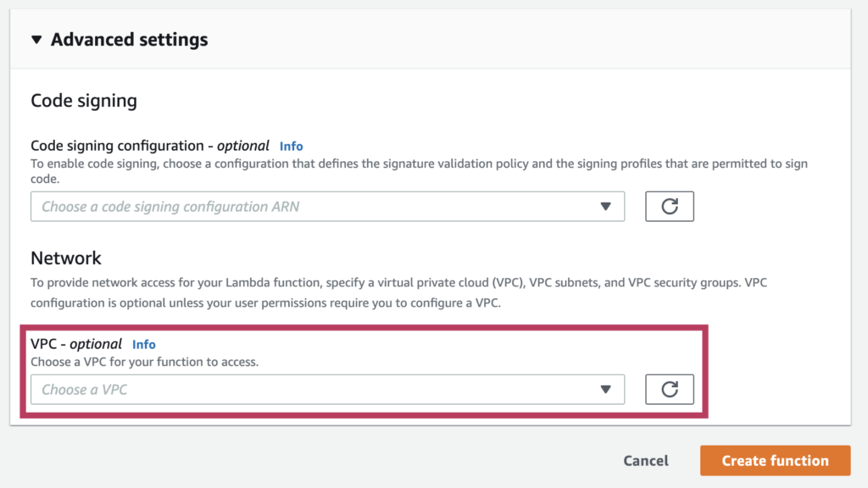Click the Advanced settings header title
Screen dimensions: 868x488
tap(129, 40)
